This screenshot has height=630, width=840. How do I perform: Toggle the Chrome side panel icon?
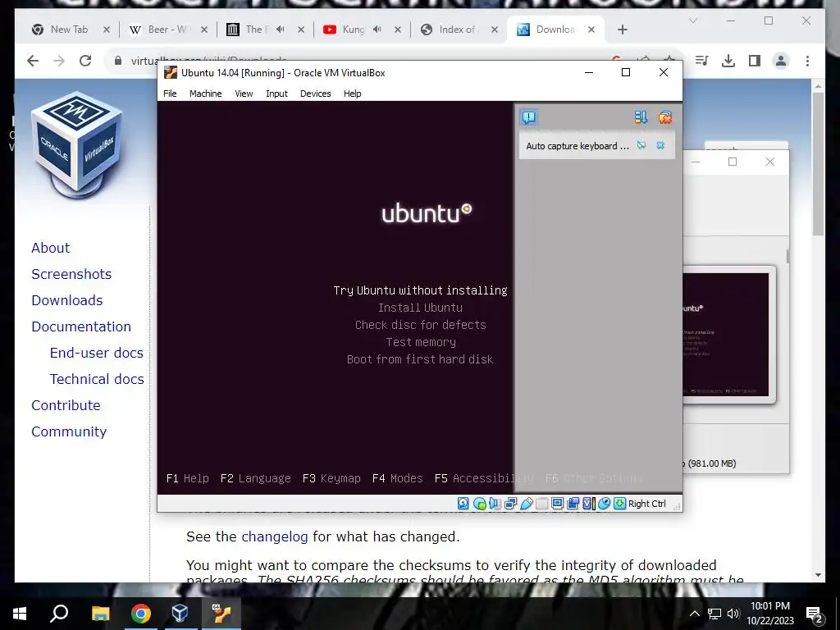click(x=755, y=61)
